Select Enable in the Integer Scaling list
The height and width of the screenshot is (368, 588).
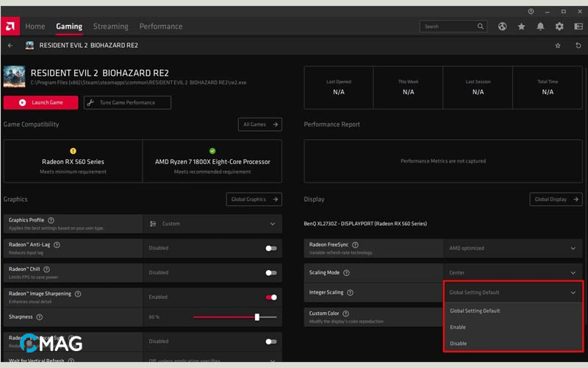458,327
